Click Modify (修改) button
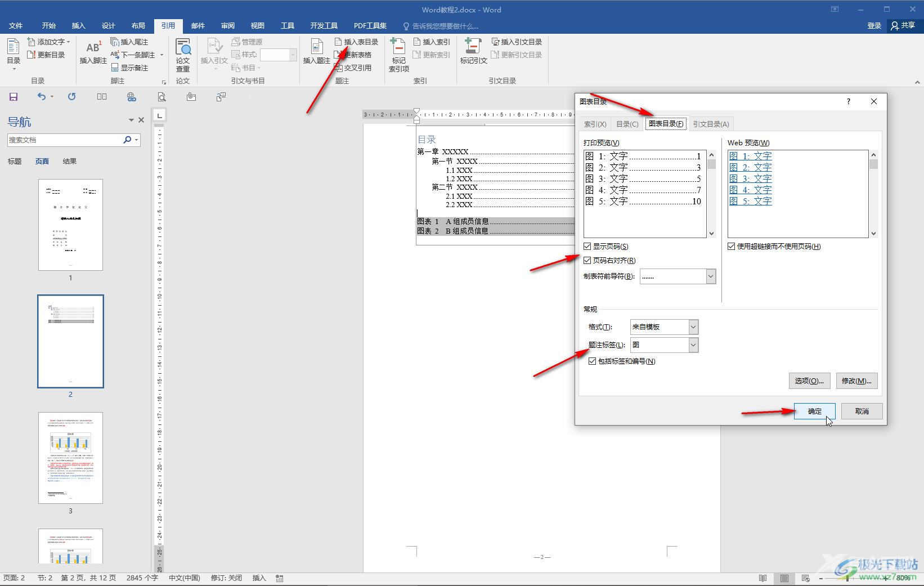924x586 pixels. click(856, 381)
